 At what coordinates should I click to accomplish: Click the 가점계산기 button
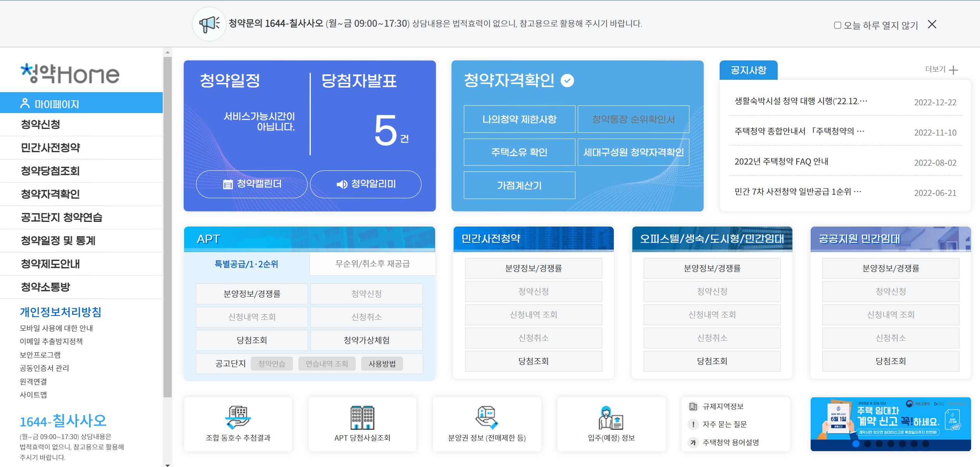tap(519, 185)
